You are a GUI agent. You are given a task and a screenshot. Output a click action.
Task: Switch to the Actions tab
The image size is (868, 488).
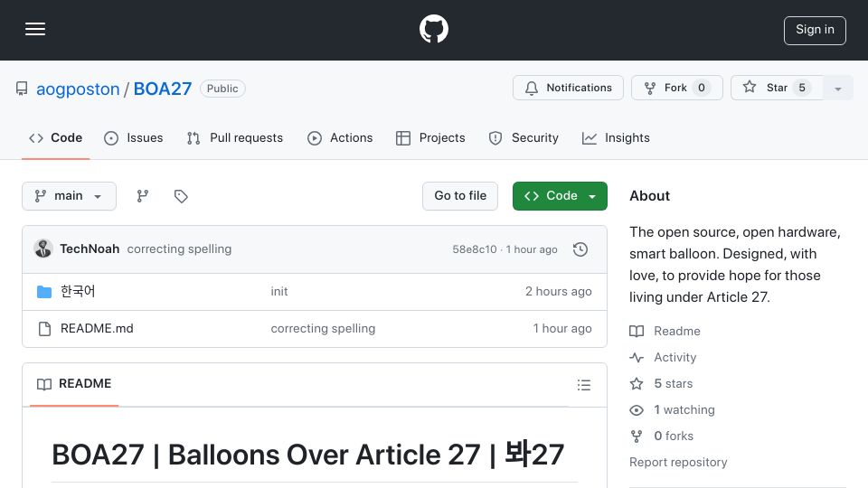pos(340,137)
